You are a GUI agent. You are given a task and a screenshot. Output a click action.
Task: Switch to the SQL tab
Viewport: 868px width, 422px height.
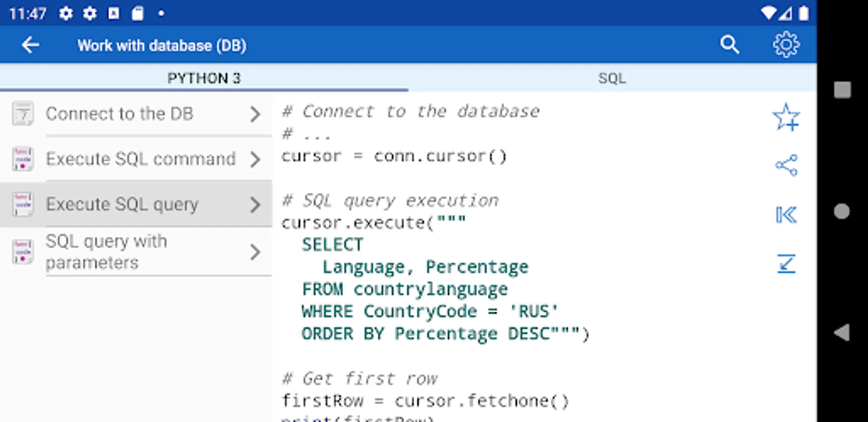pyautogui.click(x=611, y=78)
